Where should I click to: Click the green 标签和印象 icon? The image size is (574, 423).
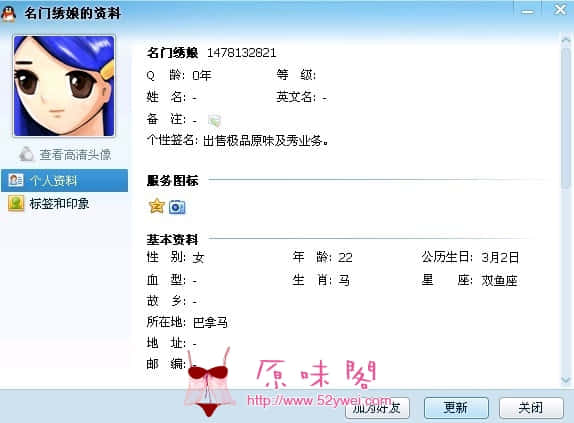tap(16, 203)
